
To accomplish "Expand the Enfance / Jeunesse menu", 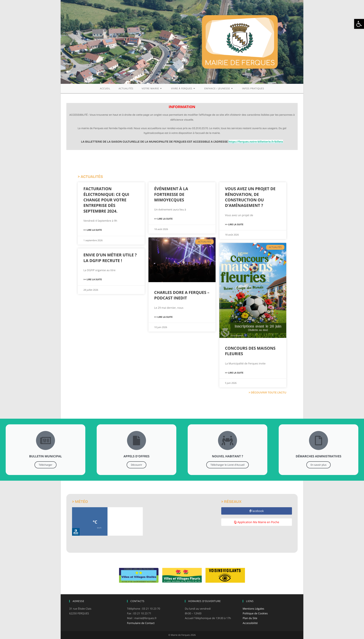I will tap(219, 89).
